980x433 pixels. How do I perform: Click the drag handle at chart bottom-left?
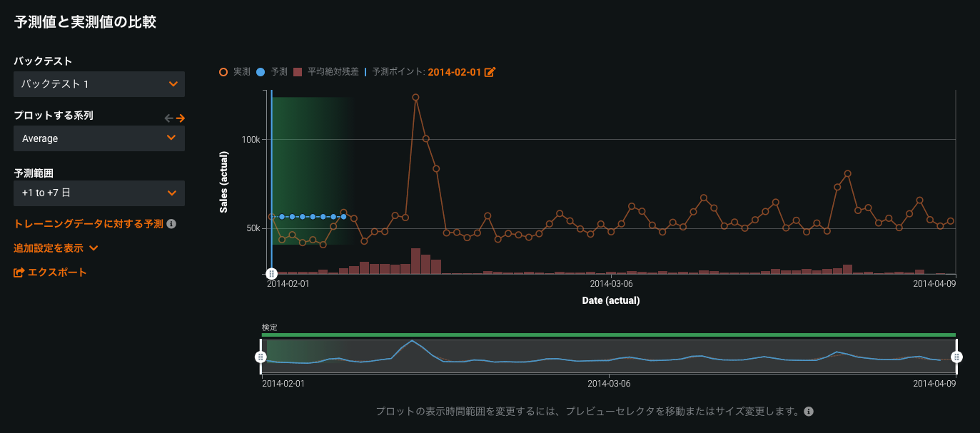point(271,274)
